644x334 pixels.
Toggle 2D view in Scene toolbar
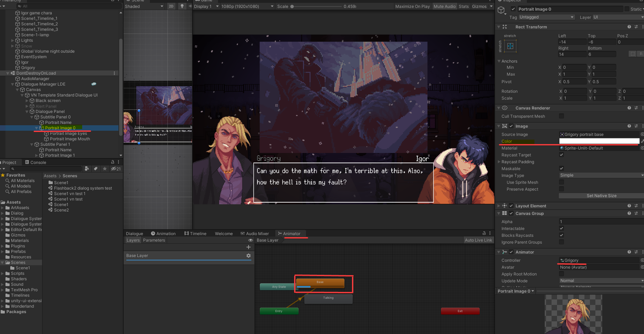[x=171, y=6]
